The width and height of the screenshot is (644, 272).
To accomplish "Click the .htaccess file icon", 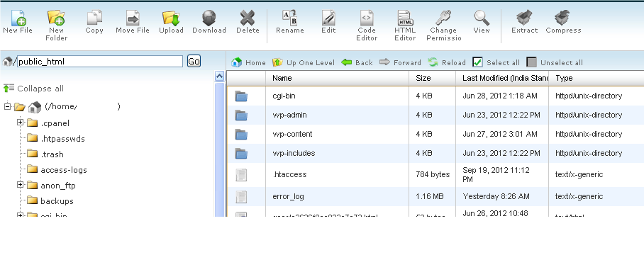I will coord(241,175).
